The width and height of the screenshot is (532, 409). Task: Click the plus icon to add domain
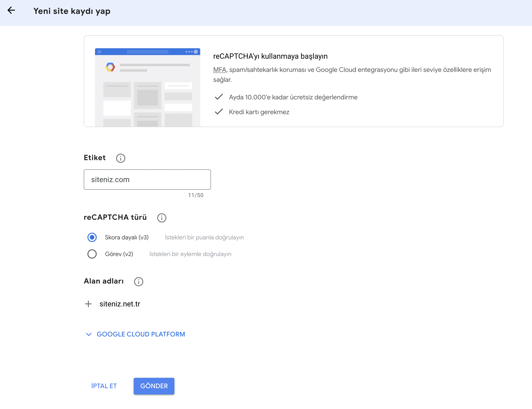pyautogui.click(x=88, y=304)
